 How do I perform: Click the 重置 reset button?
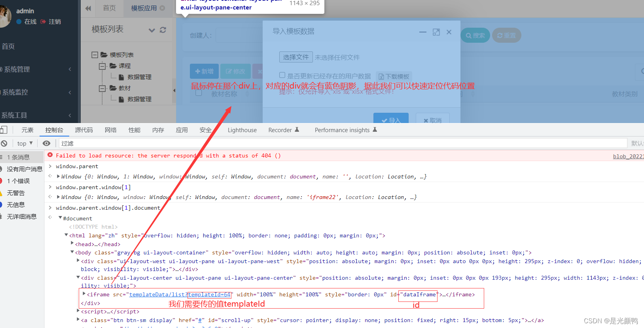tap(506, 35)
